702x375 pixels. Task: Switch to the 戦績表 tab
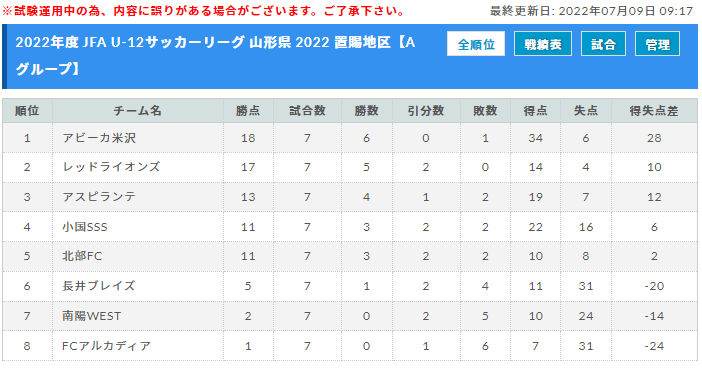(543, 44)
